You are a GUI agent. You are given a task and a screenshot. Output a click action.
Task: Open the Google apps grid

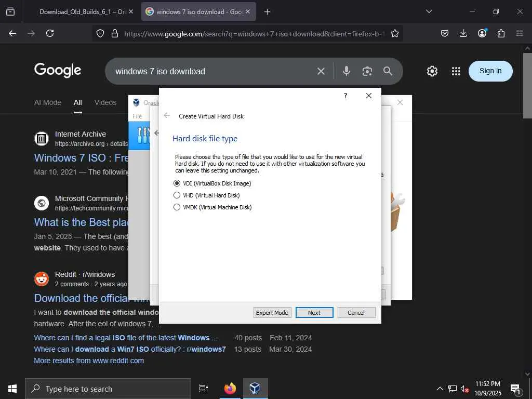(x=456, y=71)
